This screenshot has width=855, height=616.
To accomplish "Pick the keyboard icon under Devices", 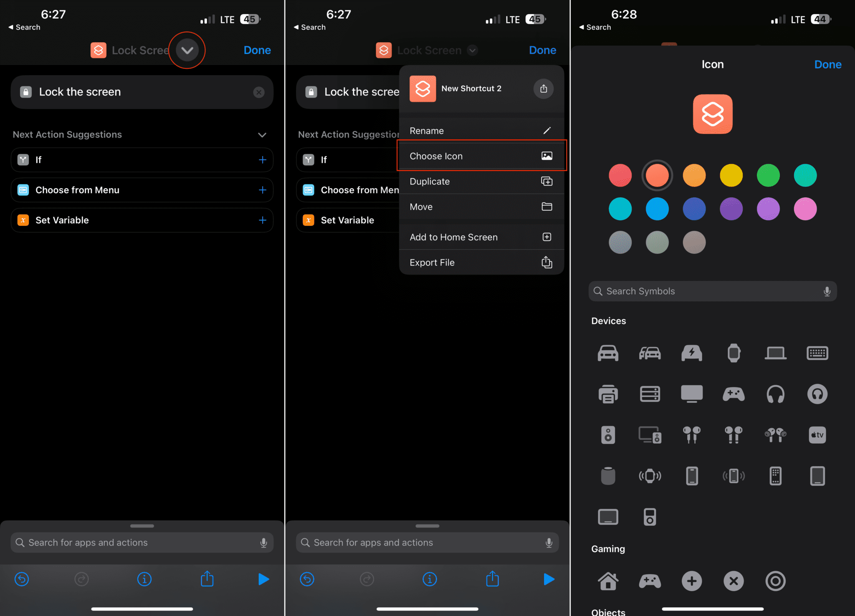I will coord(817,353).
